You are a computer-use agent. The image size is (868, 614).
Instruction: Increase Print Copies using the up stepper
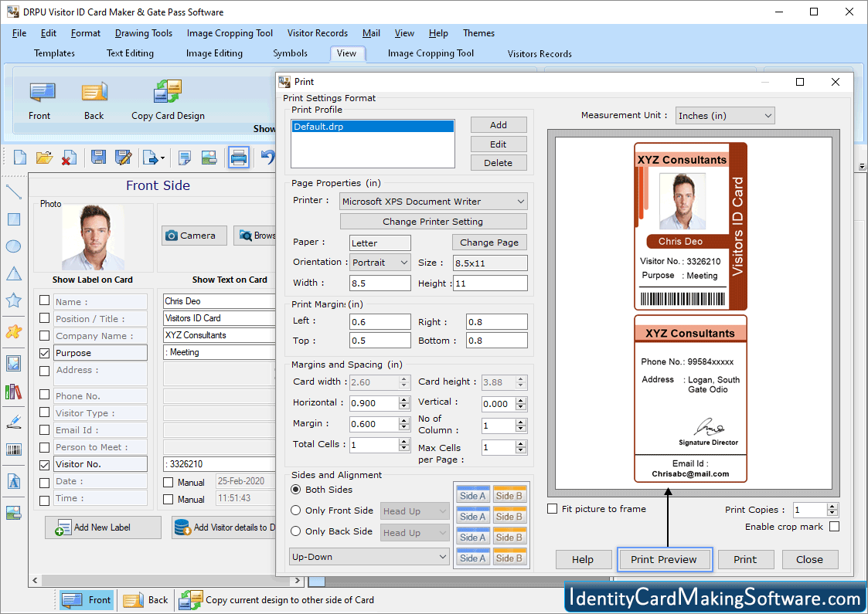(x=831, y=506)
